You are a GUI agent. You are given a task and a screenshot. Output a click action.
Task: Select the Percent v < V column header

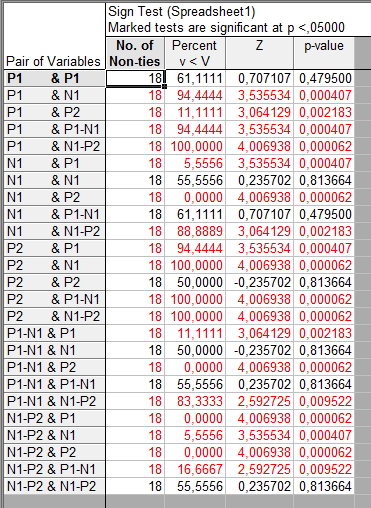(x=195, y=53)
